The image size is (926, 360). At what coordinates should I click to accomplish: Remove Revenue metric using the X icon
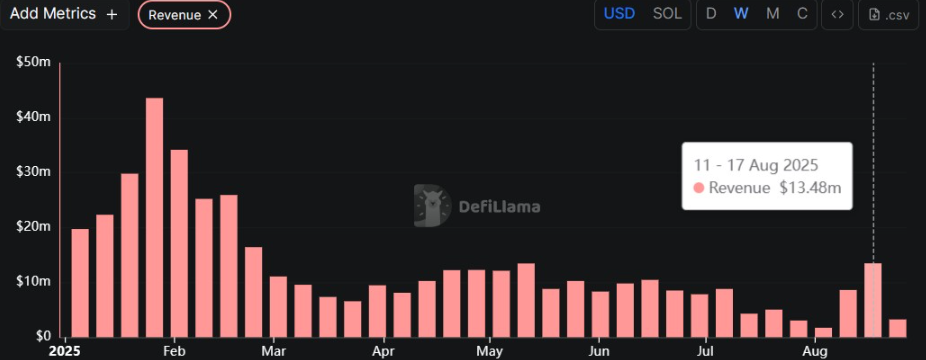213,15
